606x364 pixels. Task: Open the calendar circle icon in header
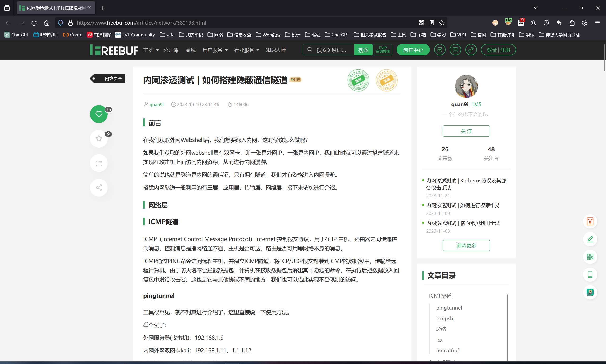(x=455, y=50)
